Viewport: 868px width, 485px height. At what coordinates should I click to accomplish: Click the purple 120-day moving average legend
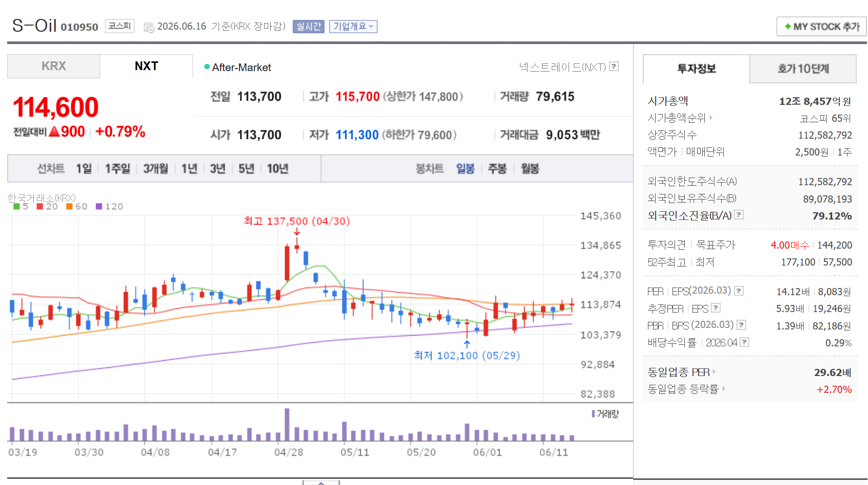click(x=110, y=206)
